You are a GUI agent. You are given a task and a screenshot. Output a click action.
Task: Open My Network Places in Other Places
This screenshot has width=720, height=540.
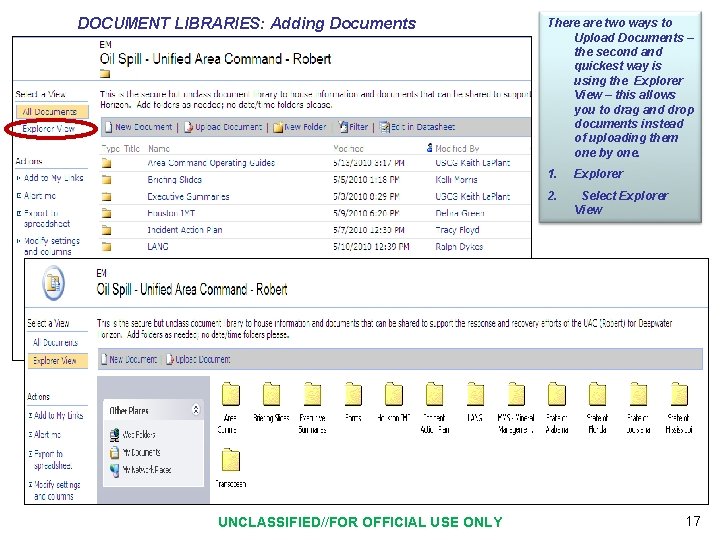[141, 470]
